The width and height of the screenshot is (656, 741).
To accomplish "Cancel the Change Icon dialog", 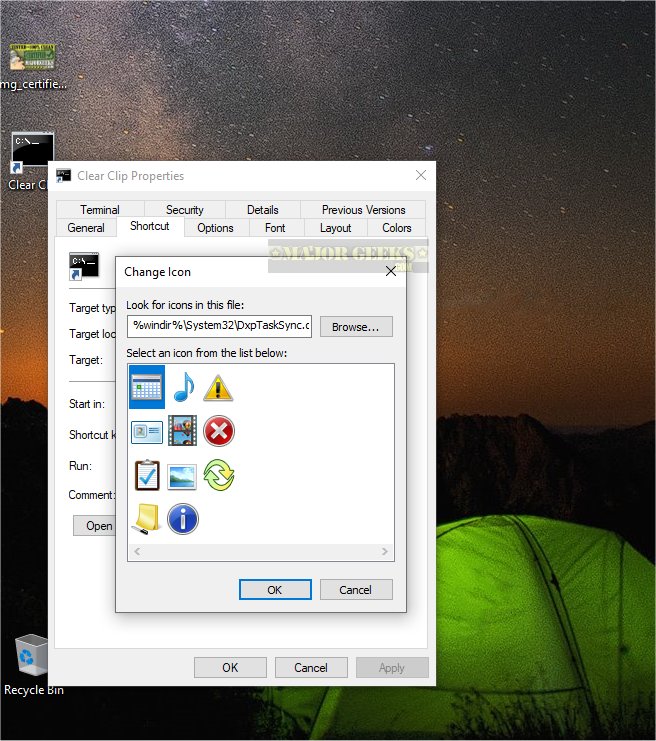I will pyautogui.click(x=356, y=589).
